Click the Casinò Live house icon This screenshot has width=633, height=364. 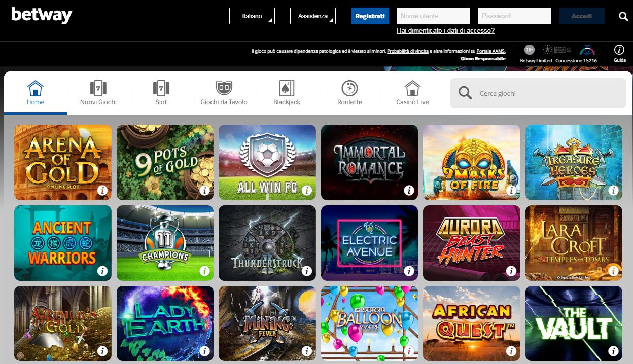pos(411,87)
